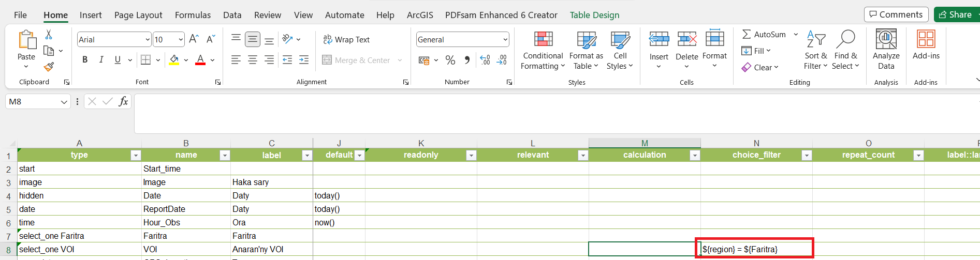Click the Paste clipboard icon
The image size is (980, 260).
pos(26,39)
